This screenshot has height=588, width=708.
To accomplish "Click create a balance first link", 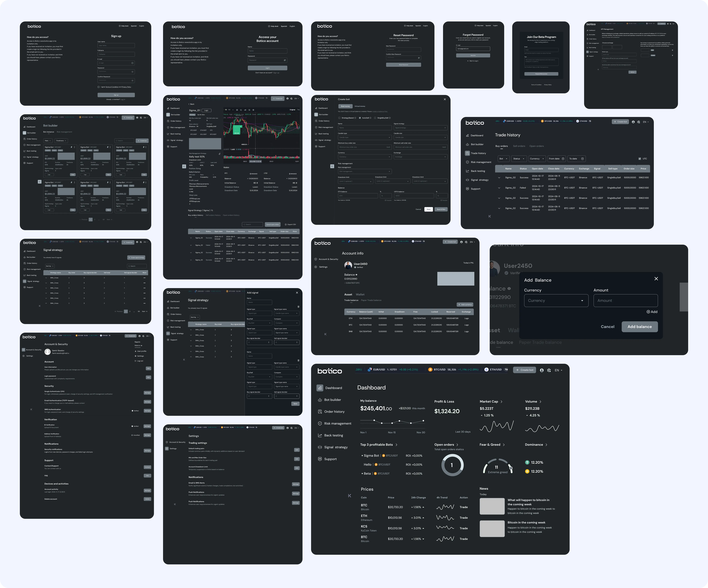I will (x=380, y=111).
